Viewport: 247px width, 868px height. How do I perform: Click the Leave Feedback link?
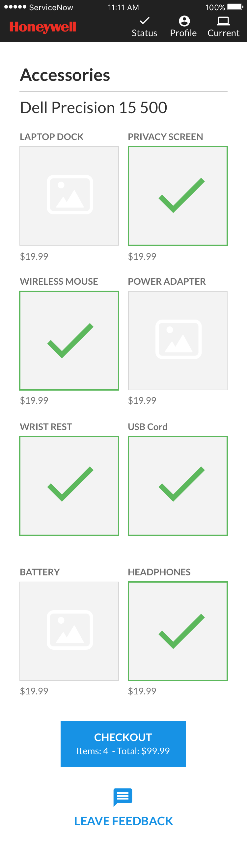pyautogui.click(x=123, y=821)
